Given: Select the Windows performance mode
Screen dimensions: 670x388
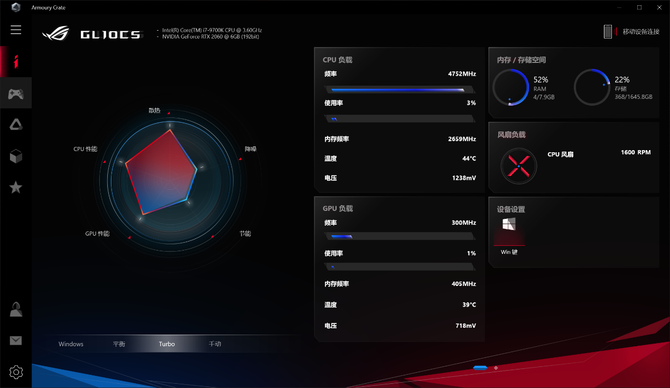Looking at the screenshot, I should [71, 344].
